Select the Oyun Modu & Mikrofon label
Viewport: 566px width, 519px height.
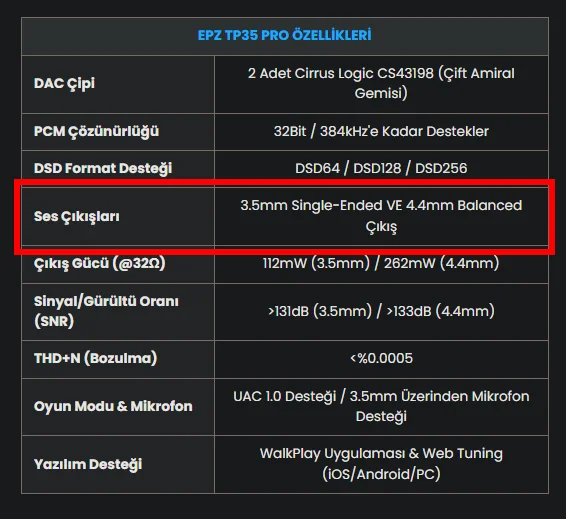(x=113, y=406)
